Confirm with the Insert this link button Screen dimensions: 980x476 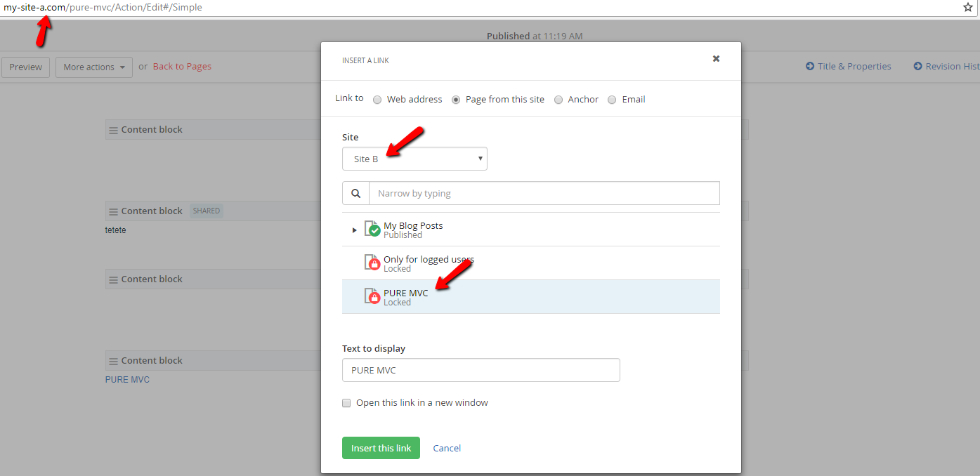click(381, 448)
